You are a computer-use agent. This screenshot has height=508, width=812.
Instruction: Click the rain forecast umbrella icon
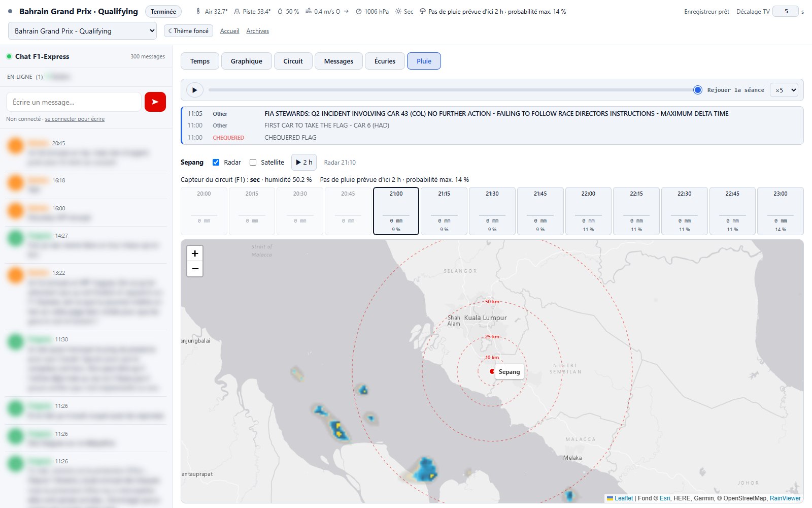pyautogui.click(x=423, y=11)
